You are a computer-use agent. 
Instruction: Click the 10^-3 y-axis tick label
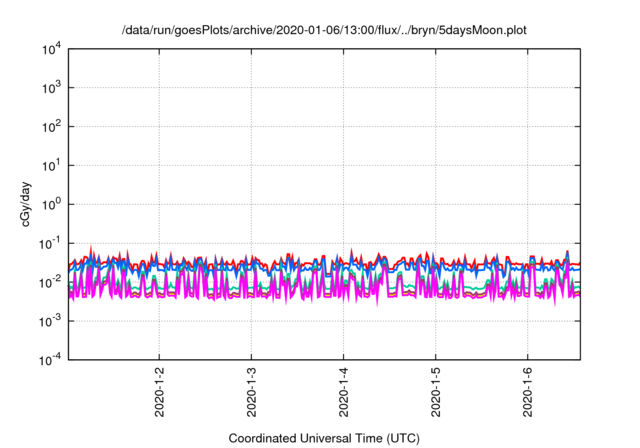tap(48, 321)
